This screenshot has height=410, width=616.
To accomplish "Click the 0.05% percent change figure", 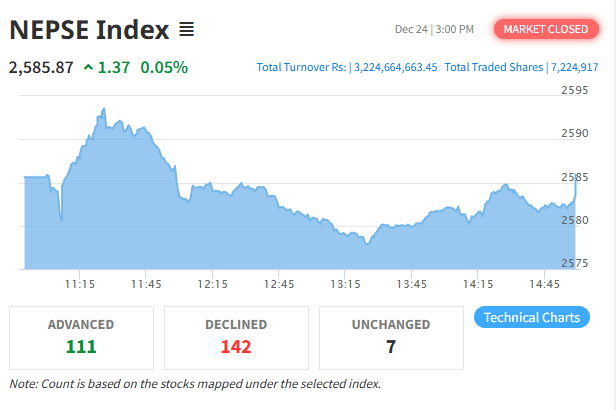I will (x=164, y=68).
